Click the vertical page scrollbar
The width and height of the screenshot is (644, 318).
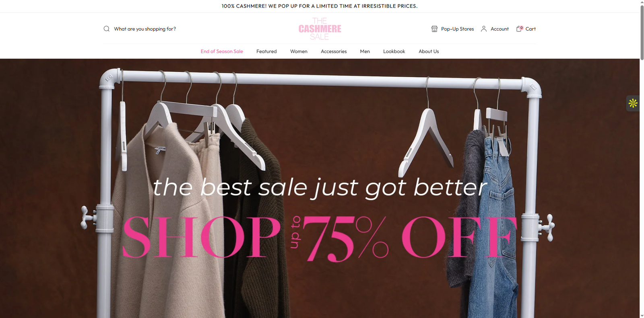642,159
